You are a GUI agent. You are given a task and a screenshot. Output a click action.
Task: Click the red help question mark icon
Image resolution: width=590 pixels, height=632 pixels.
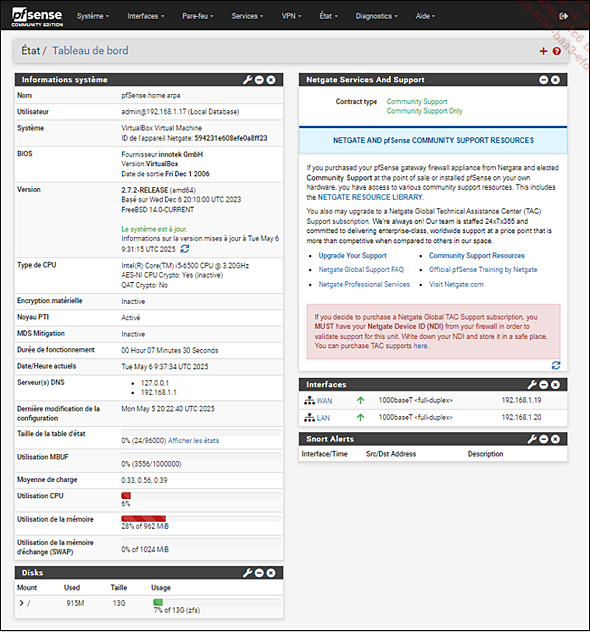coord(557,51)
